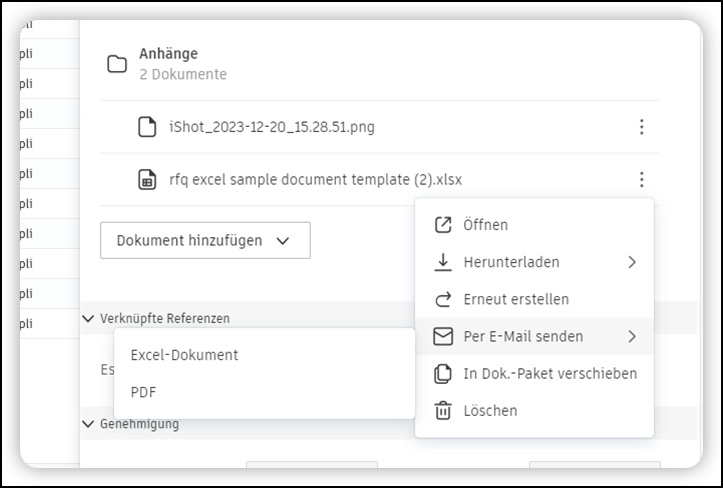Collapse the Verknüpfte Referenzen section

click(88, 319)
